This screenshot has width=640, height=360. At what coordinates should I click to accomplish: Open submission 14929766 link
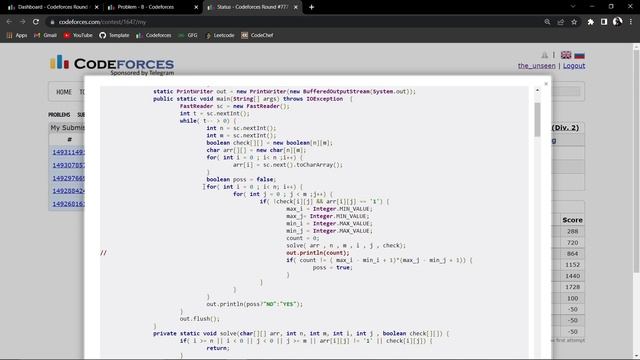coord(69,178)
